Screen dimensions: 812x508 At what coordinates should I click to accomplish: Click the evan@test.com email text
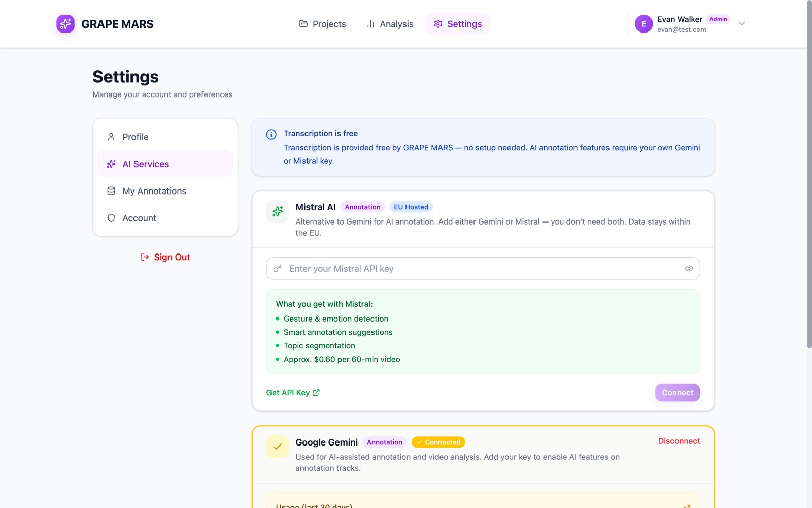click(x=682, y=30)
